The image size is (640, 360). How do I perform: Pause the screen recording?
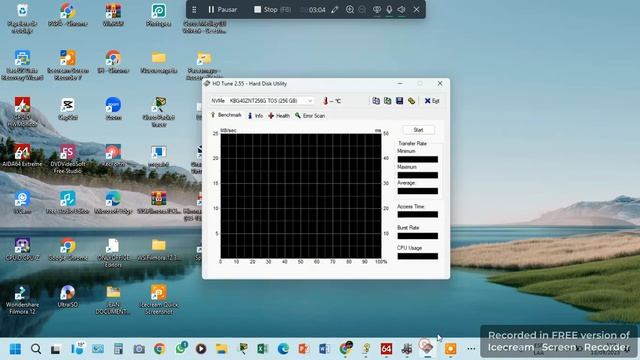pyautogui.click(x=222, y=9)
